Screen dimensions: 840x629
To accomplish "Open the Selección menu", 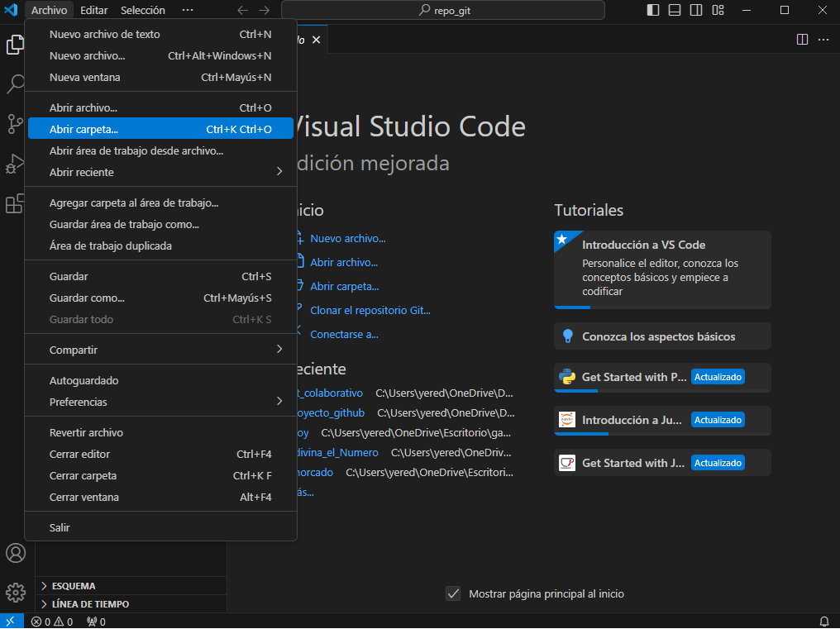I will pyautogui.click(x=142, y=10).
